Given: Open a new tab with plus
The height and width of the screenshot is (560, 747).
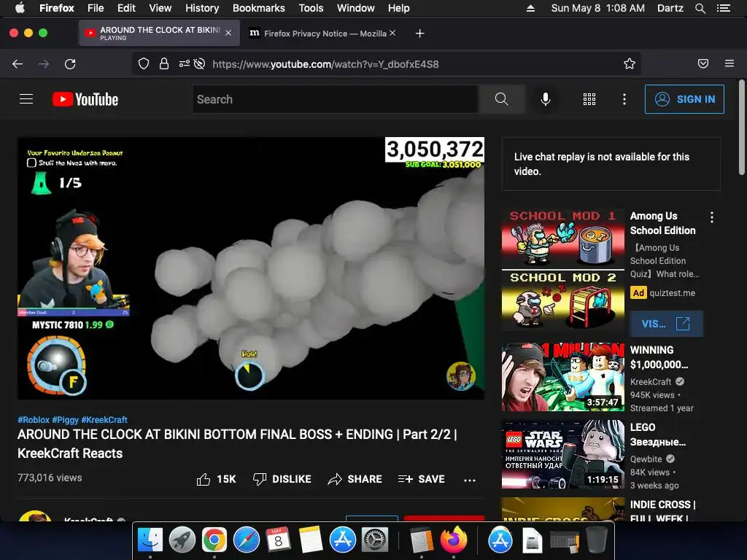Looking at the screenshot, I should pyautogui.click(x=419, y=34).
